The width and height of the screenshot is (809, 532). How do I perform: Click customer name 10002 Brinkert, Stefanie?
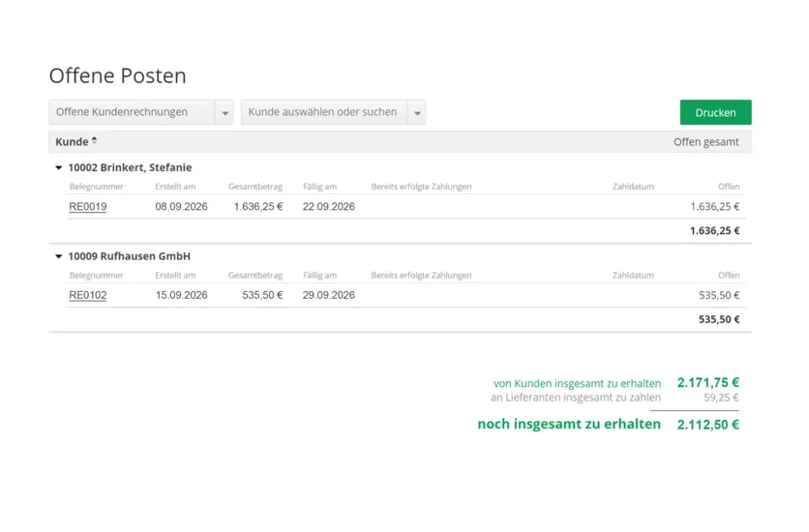[x=130, y=167]
